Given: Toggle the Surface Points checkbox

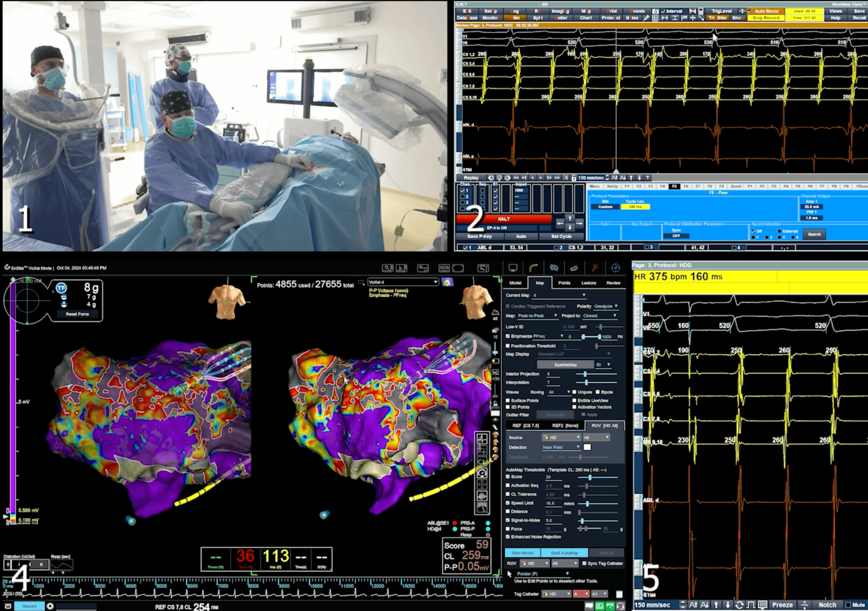Looking at the screenshot, I should (x=508, y=400).
